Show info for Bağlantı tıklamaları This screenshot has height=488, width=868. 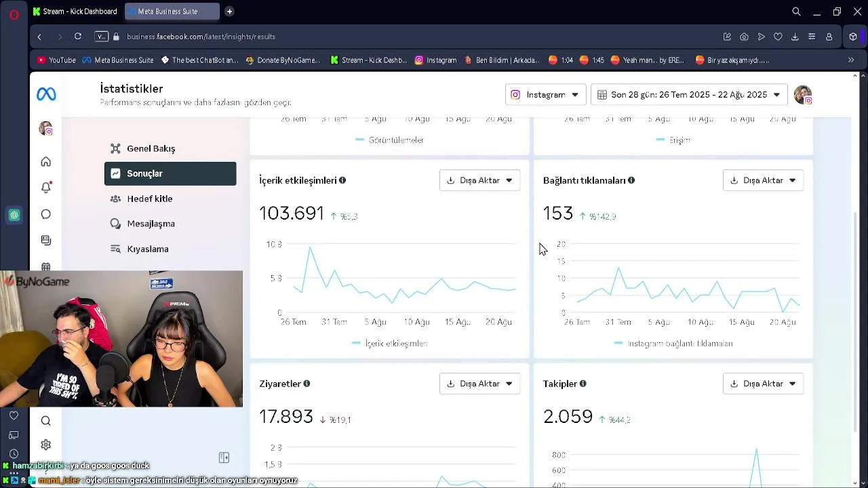click(x=631, y=180)
